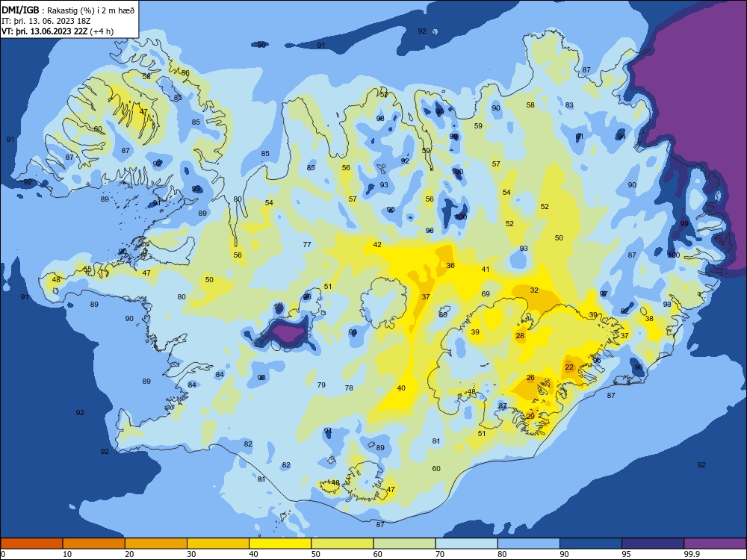Click the humidity value 28 on the map

tap(520, 336)
